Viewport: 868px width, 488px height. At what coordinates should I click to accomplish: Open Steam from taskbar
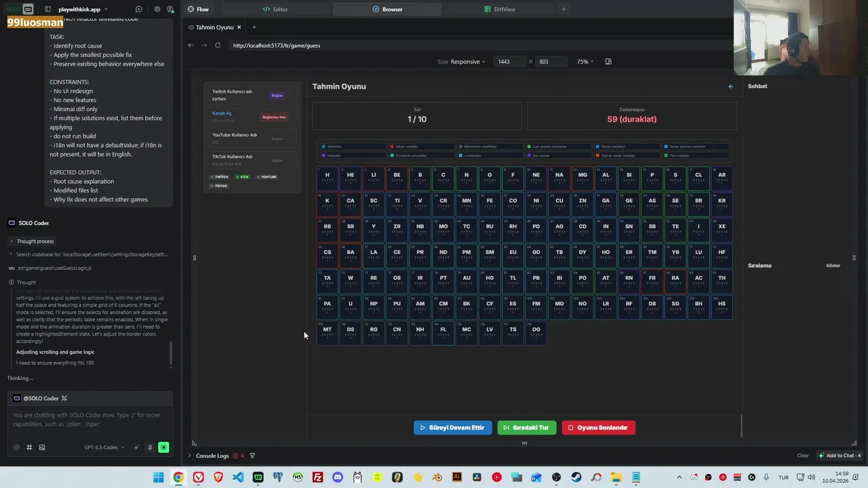coord(576,477)
